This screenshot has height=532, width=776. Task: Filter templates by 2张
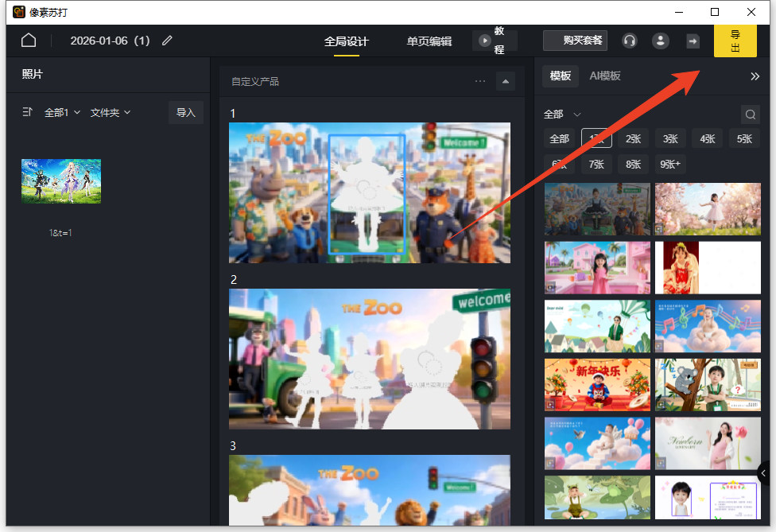634,138
